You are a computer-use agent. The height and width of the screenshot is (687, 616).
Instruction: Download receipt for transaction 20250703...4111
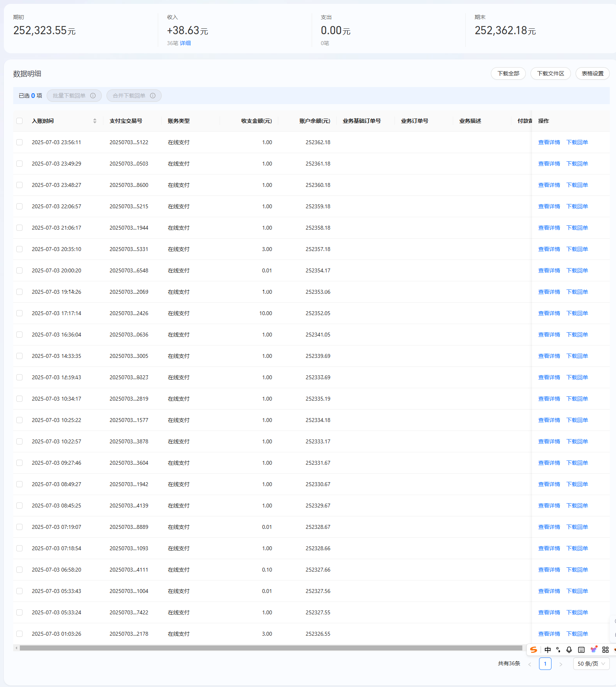click(577, 570)
